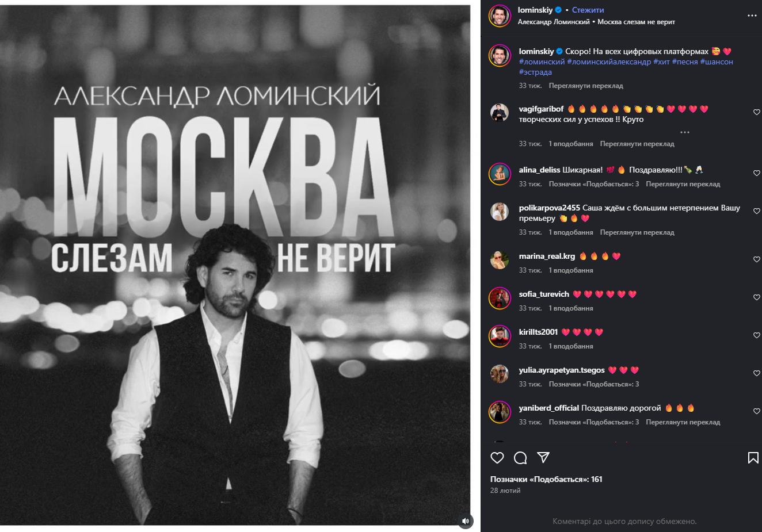Open the #шансон hashtag

point(717,62)
